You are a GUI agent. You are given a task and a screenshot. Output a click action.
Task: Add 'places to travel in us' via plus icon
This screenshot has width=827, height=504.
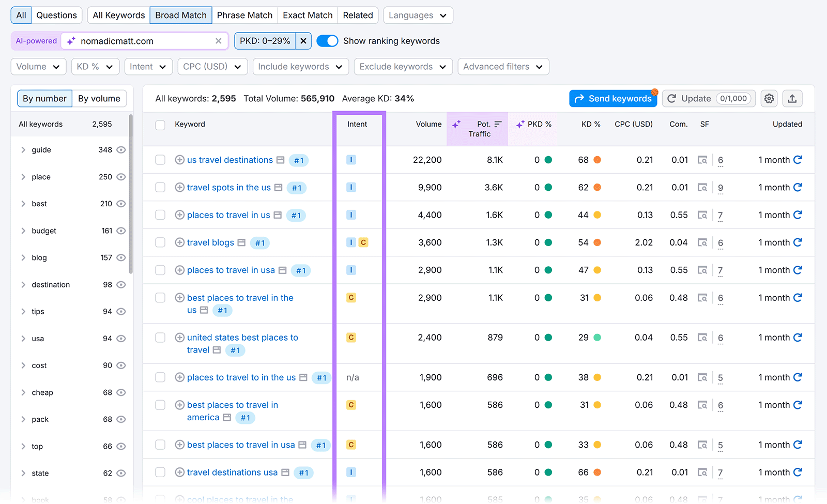point(179,215)
